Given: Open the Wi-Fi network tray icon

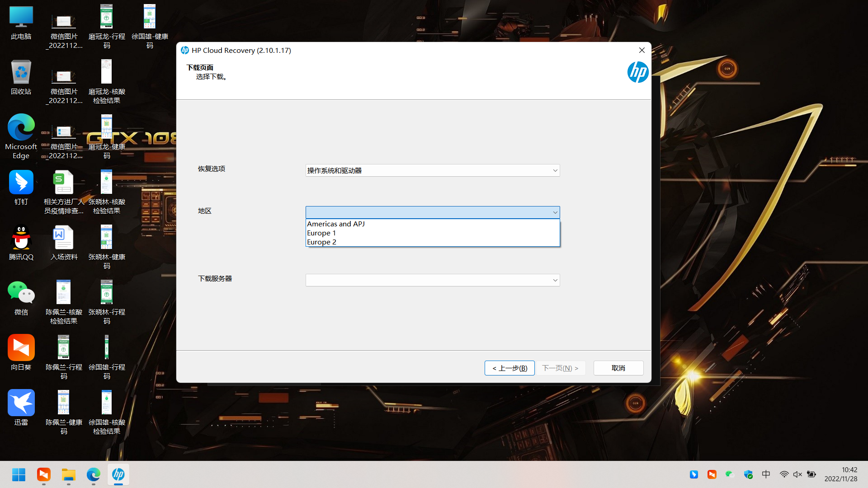Looking at the screenshot, I should click(x=784, y=474).
